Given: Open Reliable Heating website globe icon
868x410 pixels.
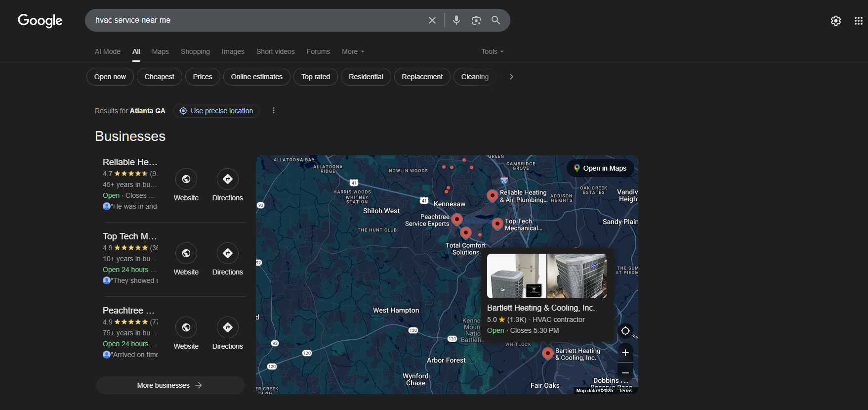Looking at the screenshot, I should tap(186, 179).
